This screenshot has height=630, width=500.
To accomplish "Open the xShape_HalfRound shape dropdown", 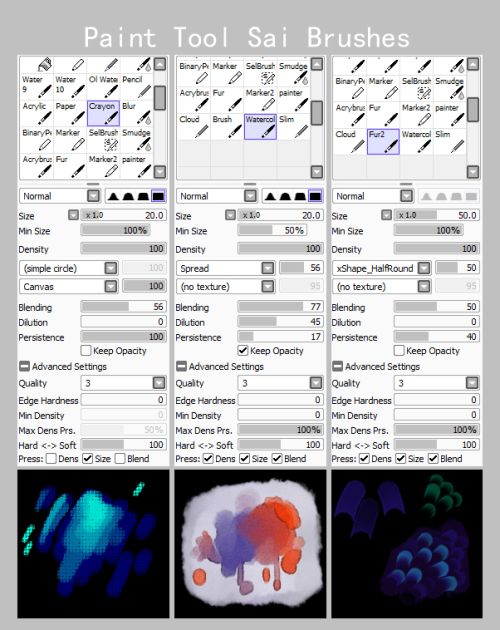I will 381,268.
